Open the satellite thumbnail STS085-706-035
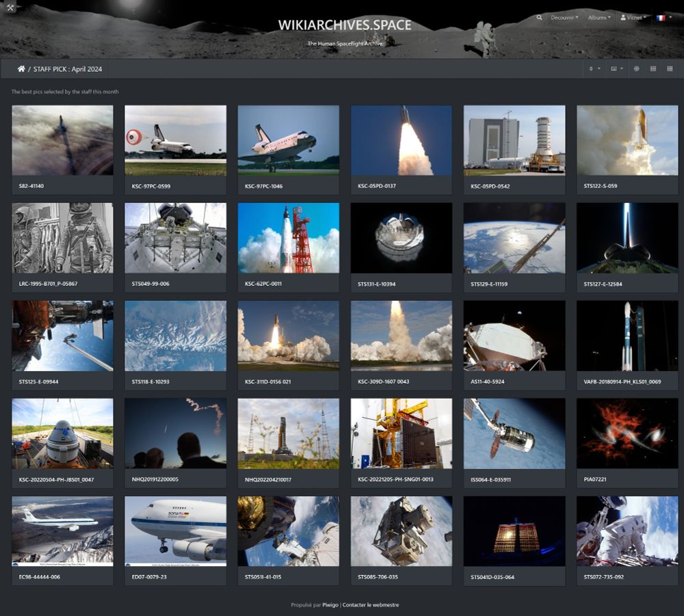This screenshot has height=616, width=684. pos(402,531)
